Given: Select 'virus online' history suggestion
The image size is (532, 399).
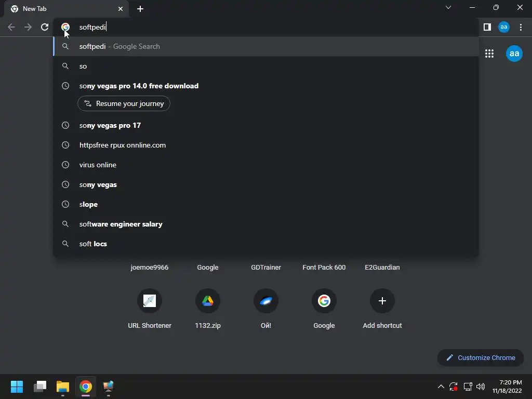Looking at the screenshot, I should pos(266,165).
